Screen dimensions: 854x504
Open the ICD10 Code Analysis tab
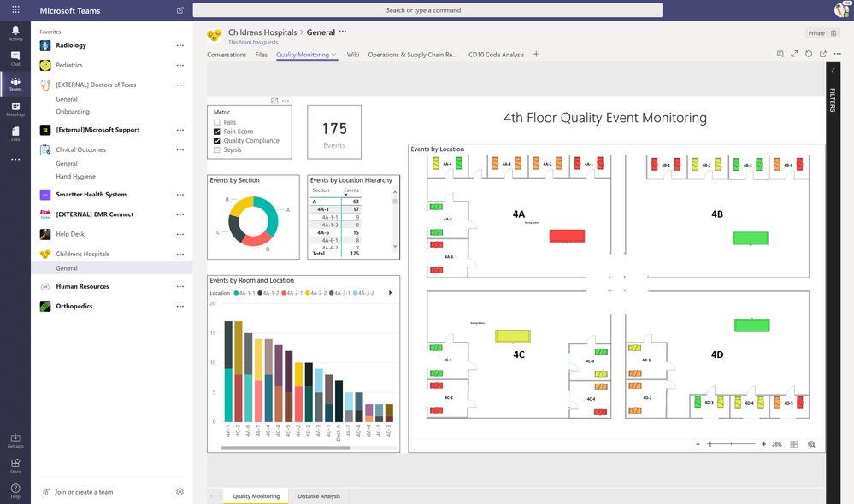496,55
